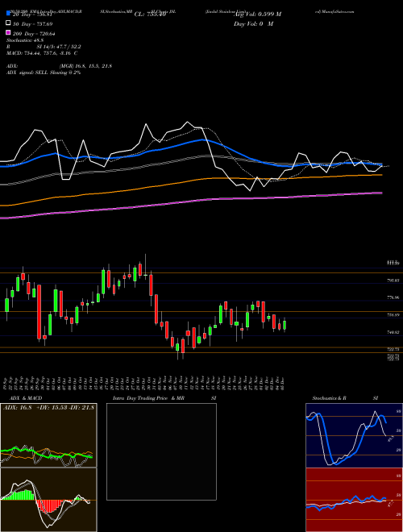Click the ADX signal: SELL text
This screenshot has height=532, width=403.
pyautogui.click(x=44, y=73)
